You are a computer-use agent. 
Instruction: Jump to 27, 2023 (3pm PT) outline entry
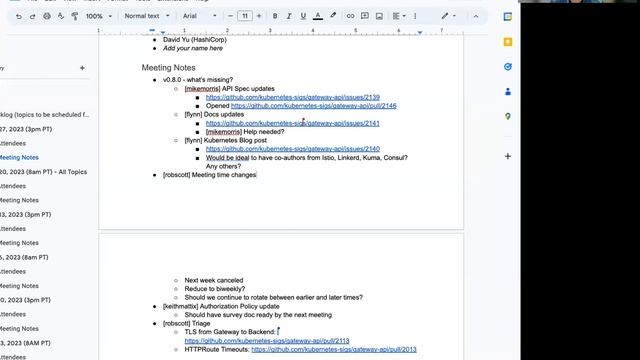pos(26,129)
